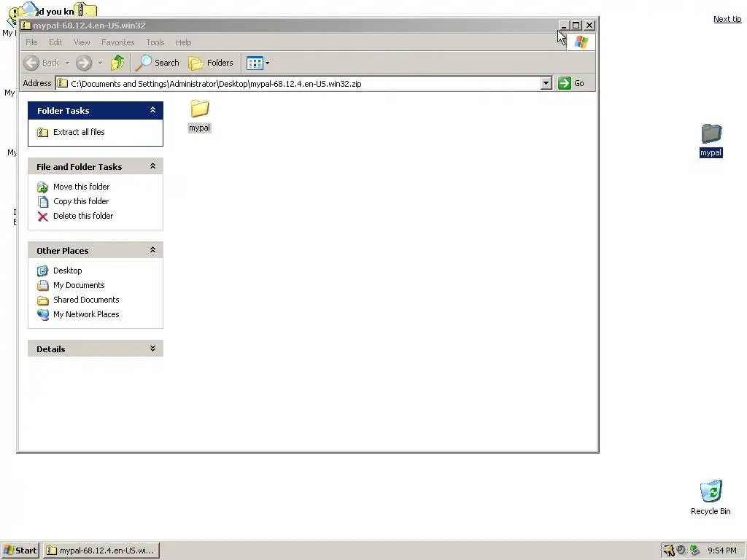This screenshot has width=747, height=560.
Task: Click the first system tray icon
Action: [x=669, y=551]
